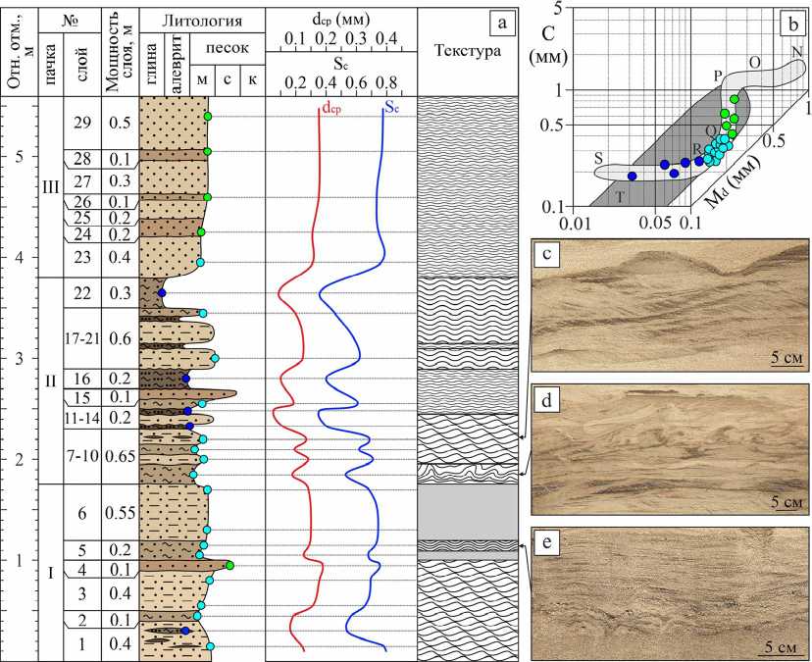The width and height of the screenshot is (812, 662).
Task: Select the 'Литология' column header
Action: (x=202, y=21)
